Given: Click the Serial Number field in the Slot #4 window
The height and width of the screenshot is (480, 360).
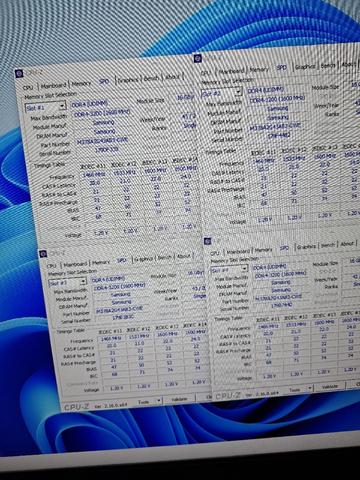Looking at the screenshot, I should coord(282,304).
